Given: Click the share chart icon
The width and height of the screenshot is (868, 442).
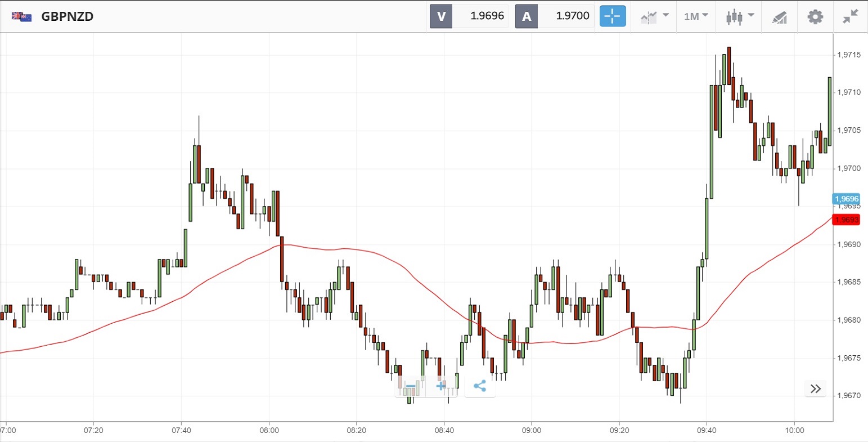Looking at the screenshot, I should coord(480,386).
